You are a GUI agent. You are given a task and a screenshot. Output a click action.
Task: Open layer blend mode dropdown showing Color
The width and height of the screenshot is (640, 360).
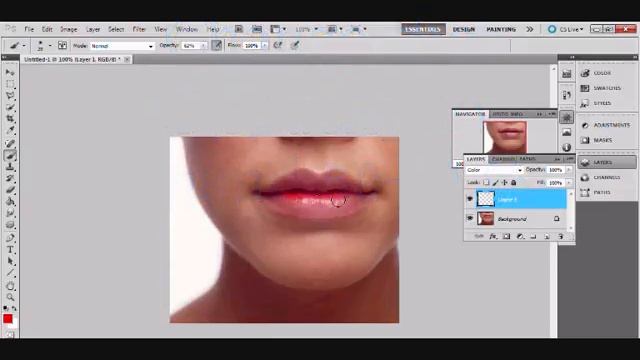(494, 170)
